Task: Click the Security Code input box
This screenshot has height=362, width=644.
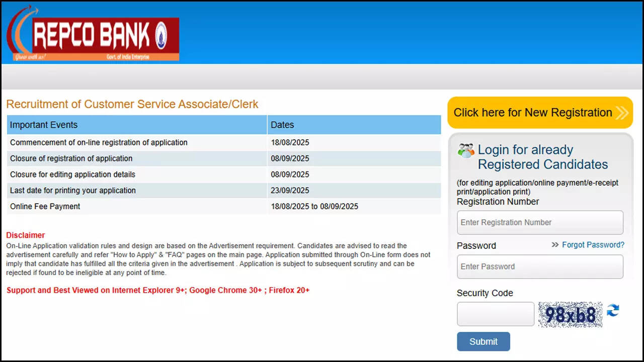Action: pyautogui.click(x=496, y=314)
